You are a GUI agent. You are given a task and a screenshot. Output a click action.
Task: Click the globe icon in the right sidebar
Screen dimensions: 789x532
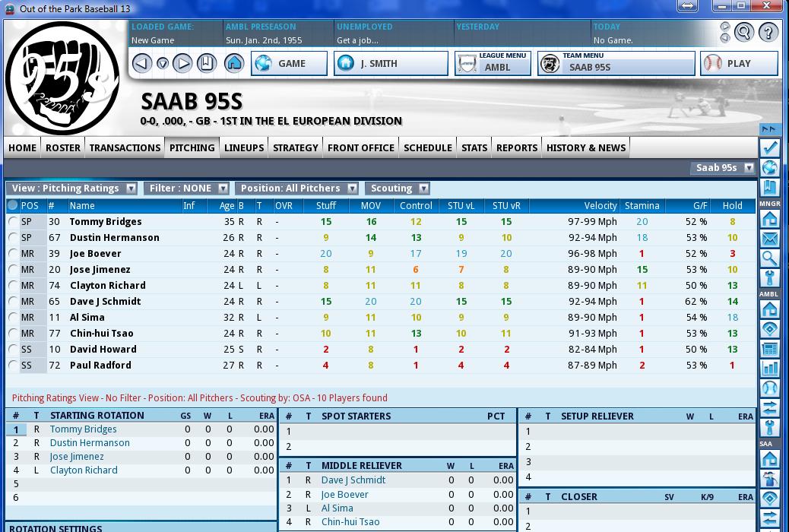pos(769,168)
